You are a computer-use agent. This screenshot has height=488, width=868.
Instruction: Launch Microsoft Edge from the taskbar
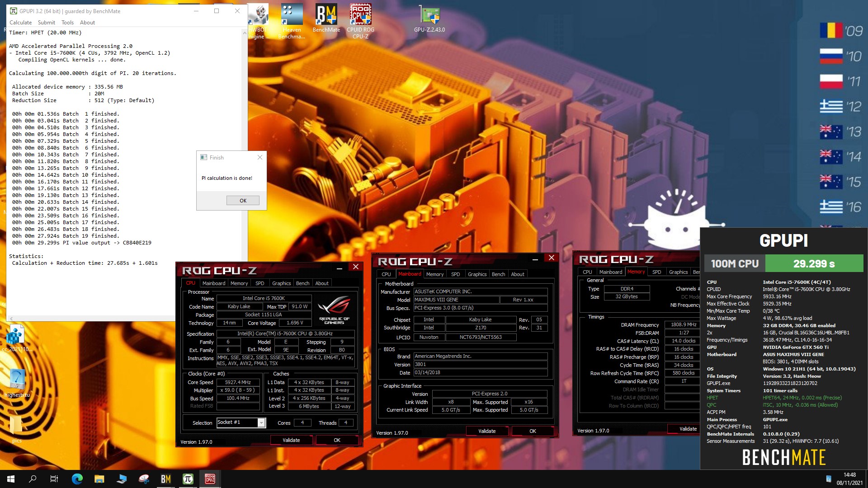tap(77, 479)
